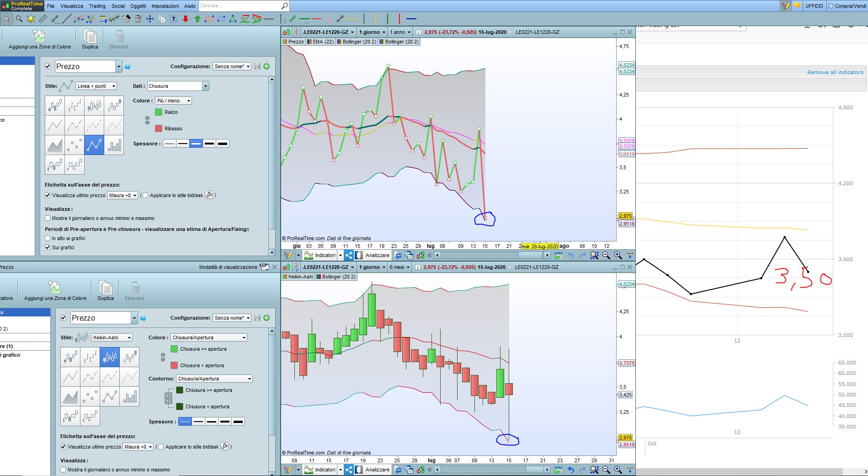Click Aggiungi una Zona di Colore above Linea + punti panel
868x476 pixels.
tap(40, 39)
